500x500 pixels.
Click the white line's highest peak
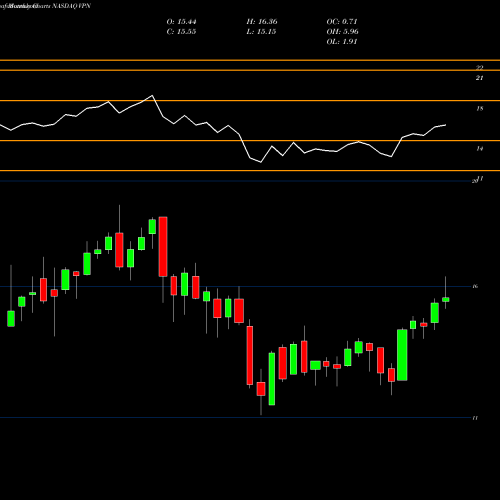click(x=152, y=96)
